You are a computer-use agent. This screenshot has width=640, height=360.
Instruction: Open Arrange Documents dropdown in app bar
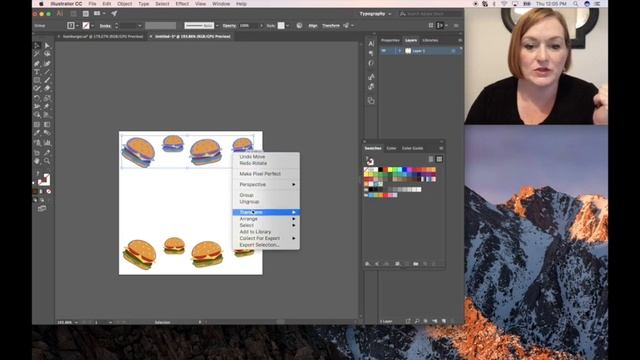99,13
